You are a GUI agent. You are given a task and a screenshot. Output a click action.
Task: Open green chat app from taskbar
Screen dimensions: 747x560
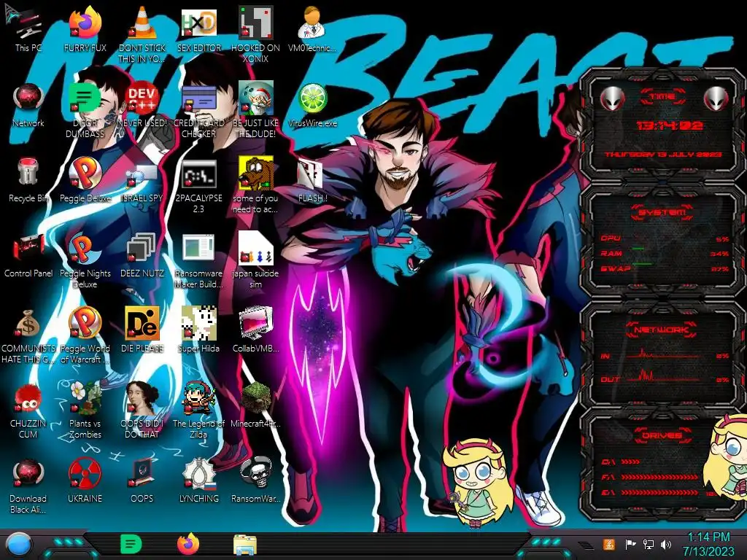click(131, 544)
